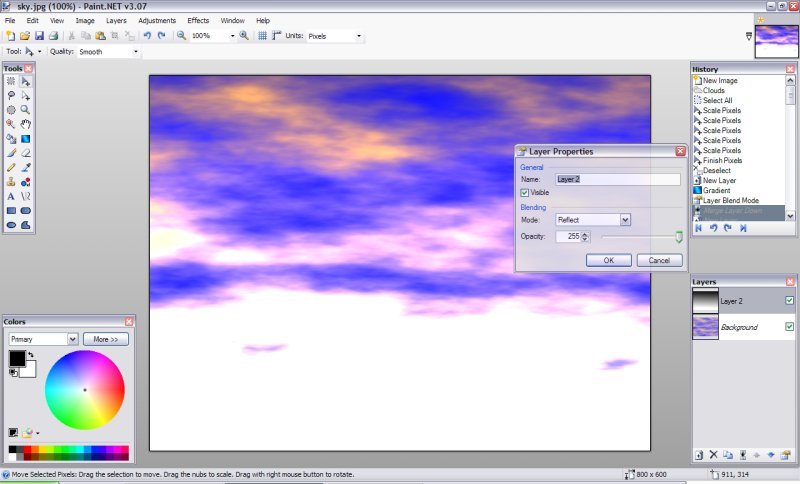Click the Opacity slider handle

(x=679, y=237)
